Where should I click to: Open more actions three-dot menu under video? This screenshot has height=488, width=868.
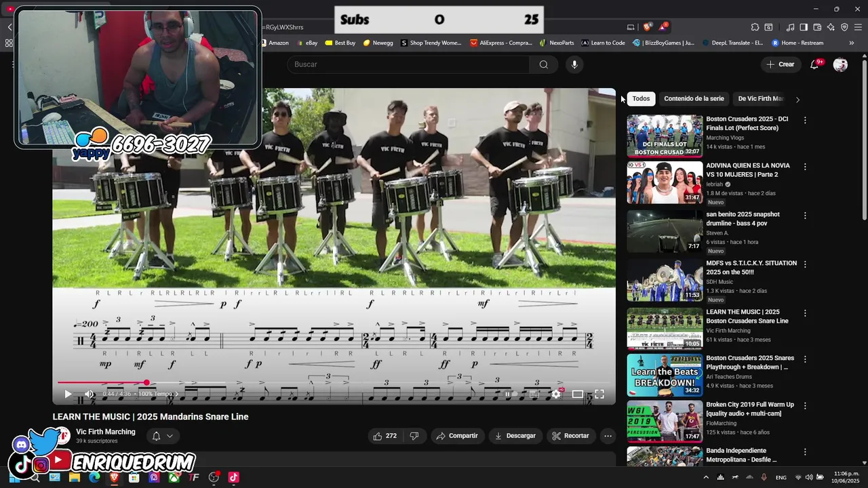608,436
